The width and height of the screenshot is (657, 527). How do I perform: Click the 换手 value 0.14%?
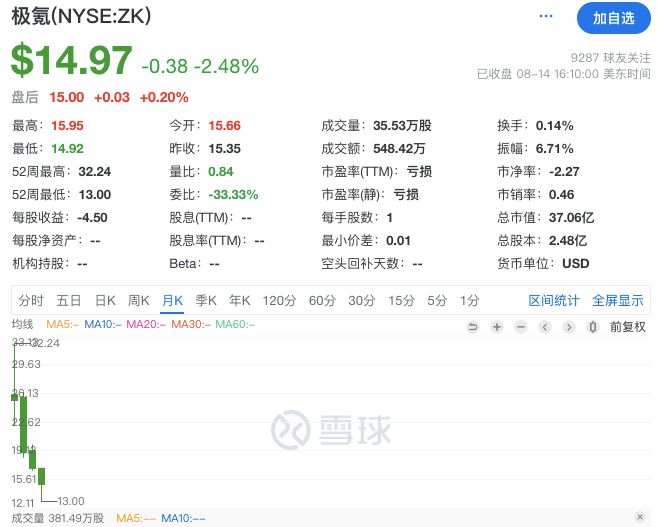(554, 126)
